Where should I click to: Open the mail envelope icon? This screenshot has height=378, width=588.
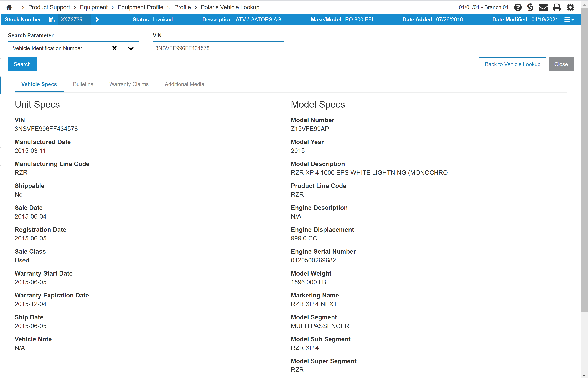[543, 7]
